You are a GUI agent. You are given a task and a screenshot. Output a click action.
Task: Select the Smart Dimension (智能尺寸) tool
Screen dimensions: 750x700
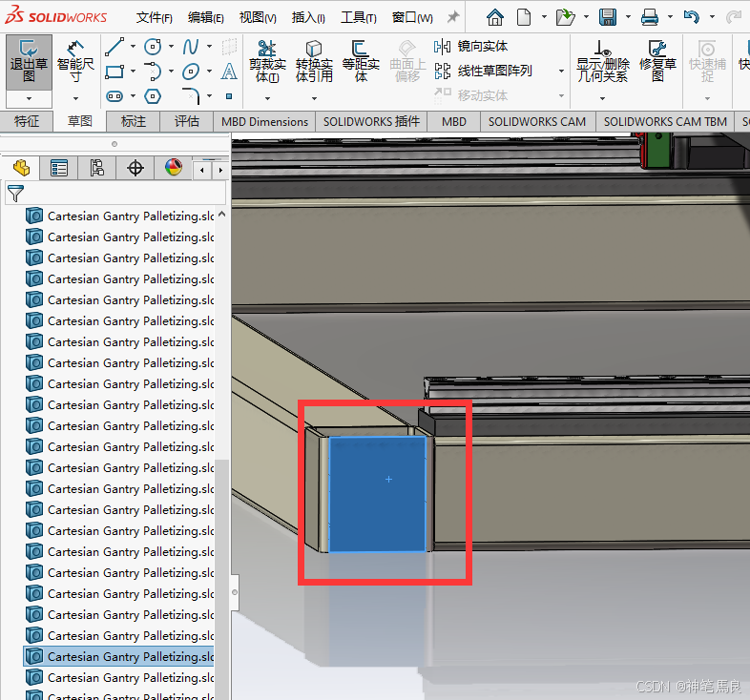tap(75, 62)
